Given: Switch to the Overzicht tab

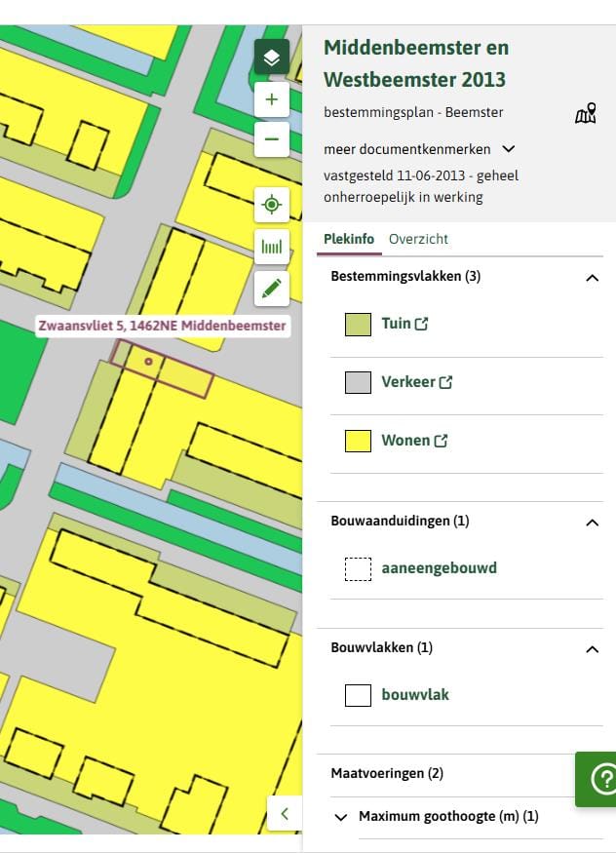Looking at the screenshot, I should tap(418, 239).
